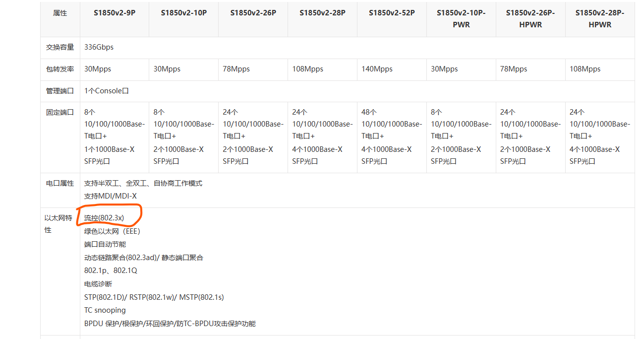This screenshot has height=339, width=644.
Task: Click the S1850v2-26P-HPWR header cell
Action: 530,18
